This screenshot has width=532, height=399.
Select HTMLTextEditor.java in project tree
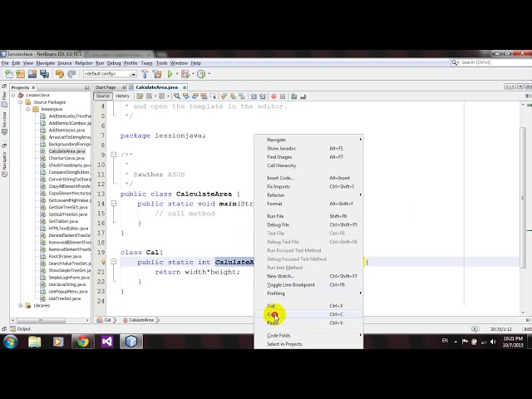click(68, 229)
